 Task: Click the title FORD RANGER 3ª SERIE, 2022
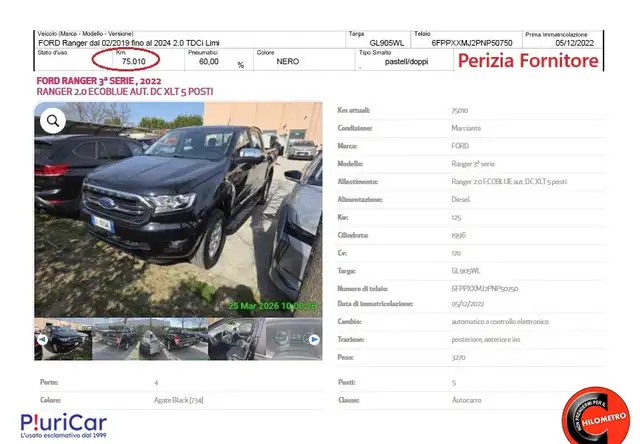(x=99, y=81)
